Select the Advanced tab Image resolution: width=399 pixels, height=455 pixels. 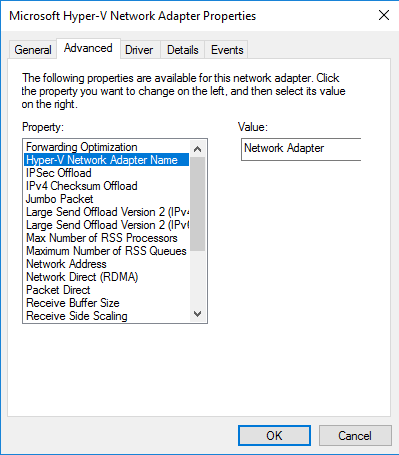(x=88, y=48)
